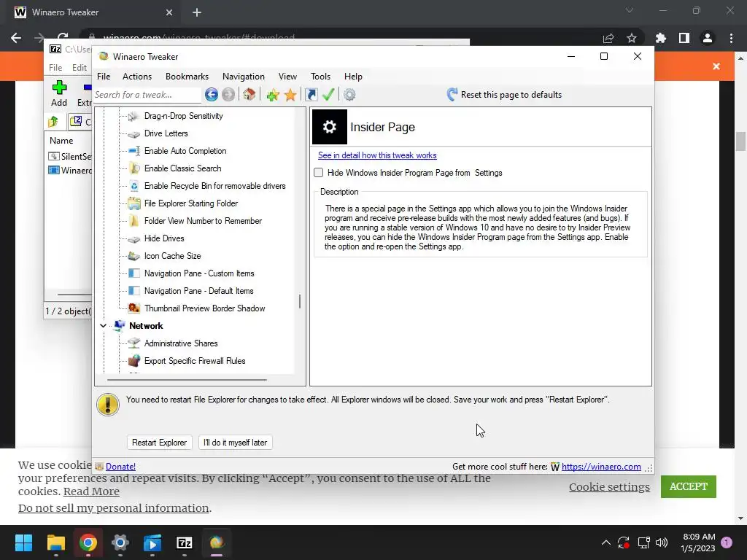This screenshot has height=560, width=747.
Task: Open the Actions menu
Action: pyautogui.click(x=136, y=76)
